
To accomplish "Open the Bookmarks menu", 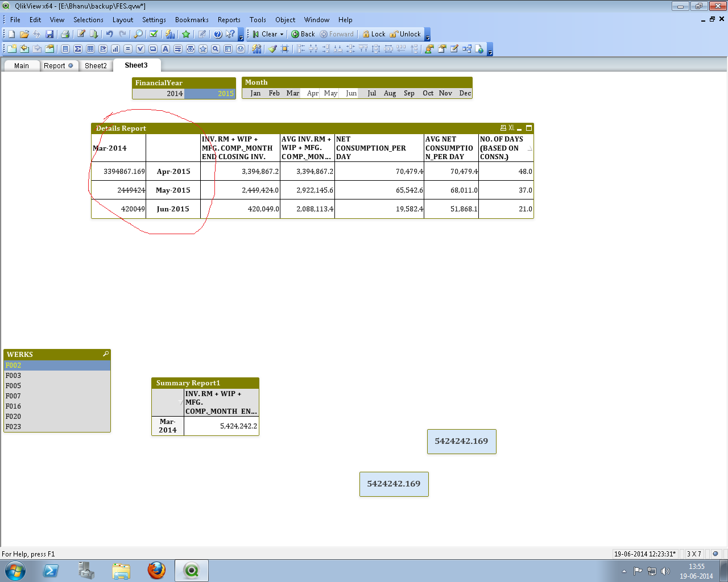I will (x=192, y=20).
